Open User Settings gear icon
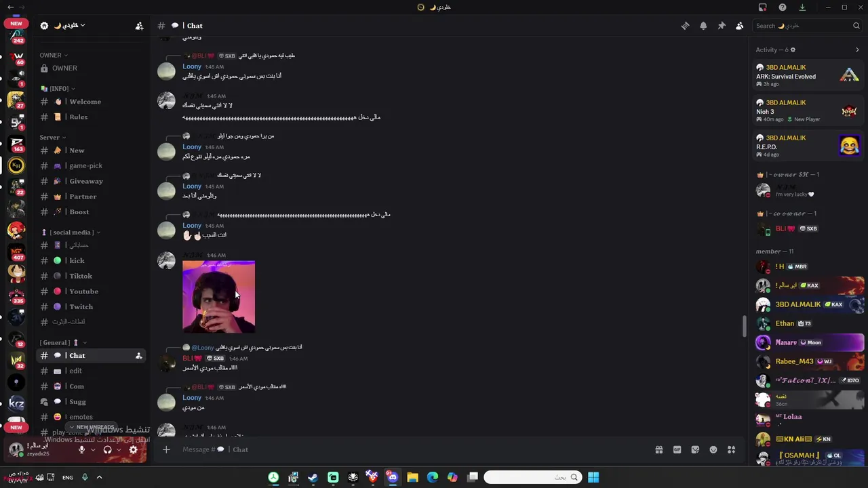The width and height of the screenshot is (868, 488). pyautogui.click(x=134, y=450)
